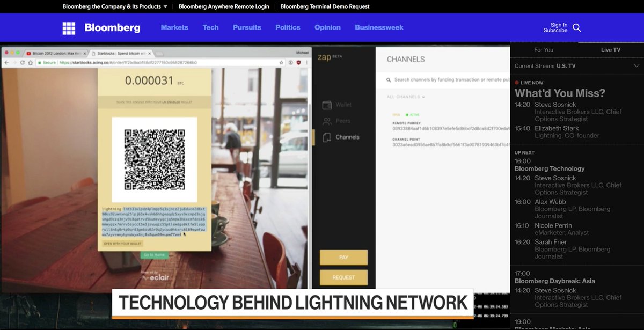Click Bloomberg Anywhere Remote Login link

[x=224, y=6]
